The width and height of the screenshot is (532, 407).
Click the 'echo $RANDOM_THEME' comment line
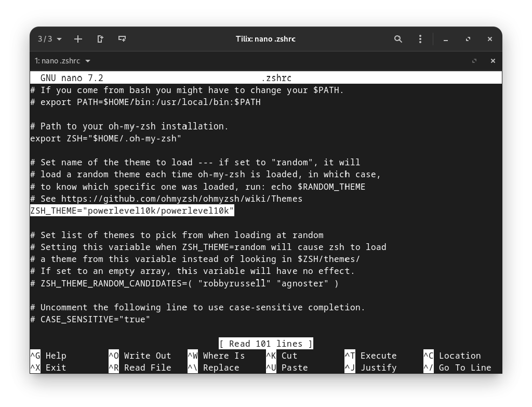pos(198,187)
